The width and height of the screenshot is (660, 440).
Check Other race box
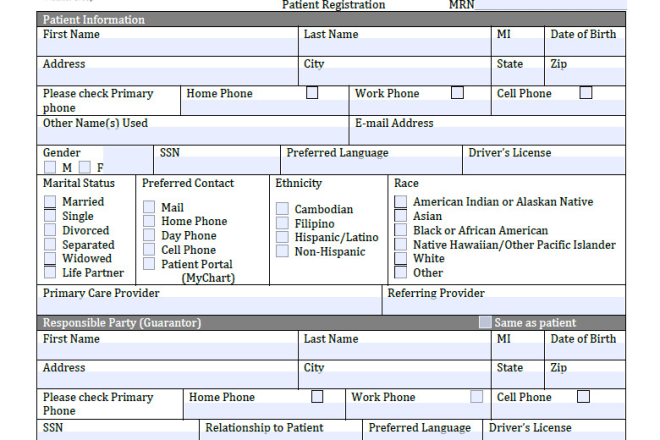(x=401, y=272)
